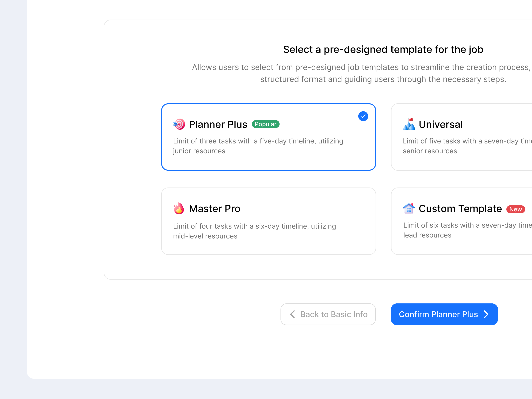Click the mountain icon beside Universal
This screenshot has width=532, height=399.
pyautogui.click(x=409, y=124)
